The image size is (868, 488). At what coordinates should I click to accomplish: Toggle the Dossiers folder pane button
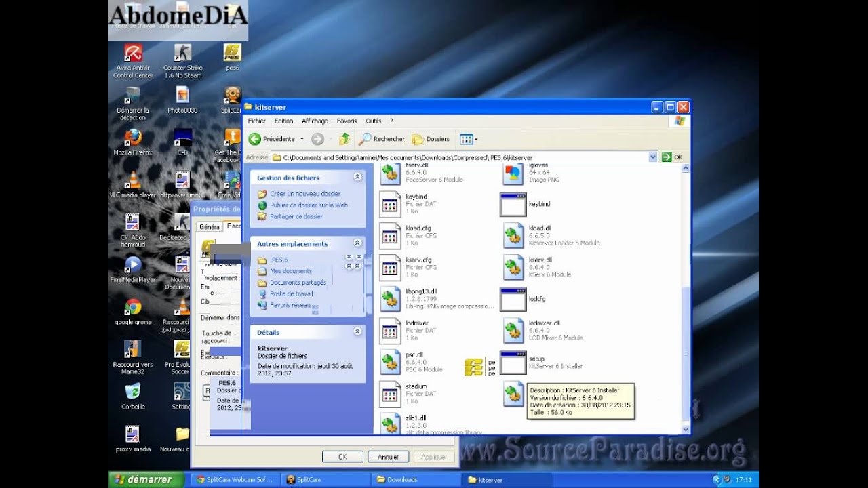click(431, 139)
